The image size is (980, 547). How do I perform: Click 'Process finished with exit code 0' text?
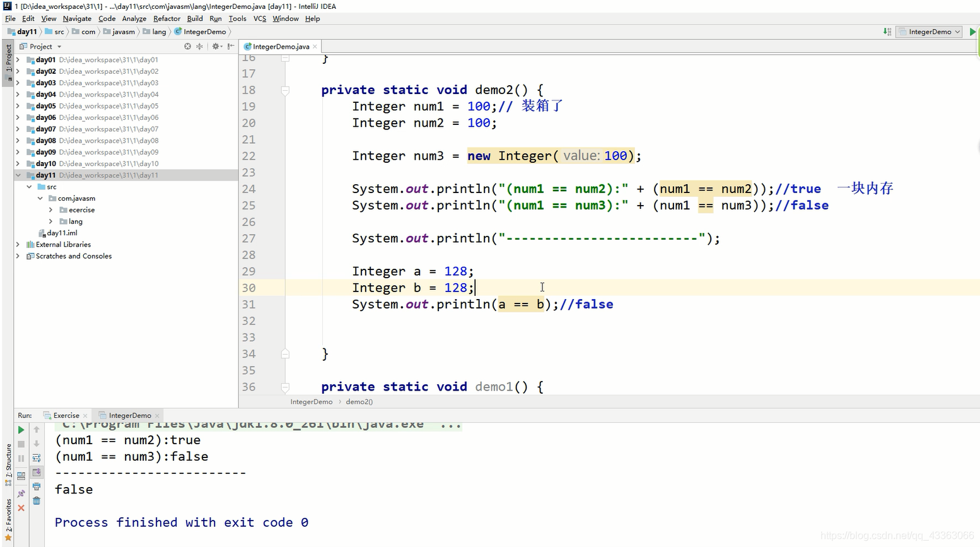[182, 522]
